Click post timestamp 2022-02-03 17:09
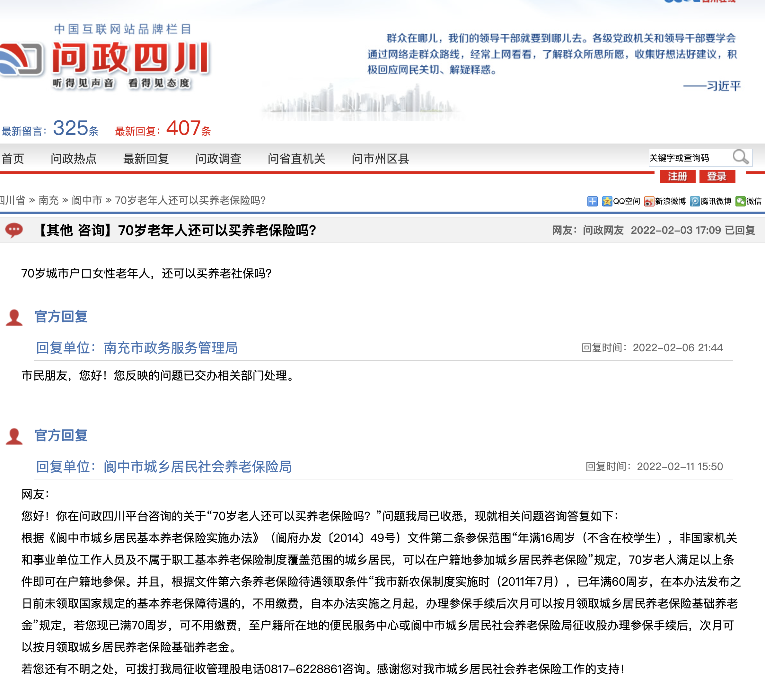Image resolution: width=765 pixels, height=700 pixels. coord(676,230)
